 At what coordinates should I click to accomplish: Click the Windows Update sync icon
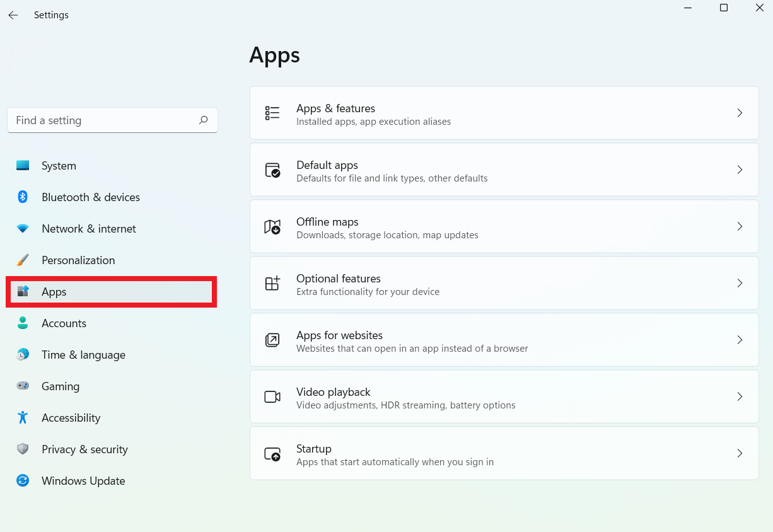point(23,480)
